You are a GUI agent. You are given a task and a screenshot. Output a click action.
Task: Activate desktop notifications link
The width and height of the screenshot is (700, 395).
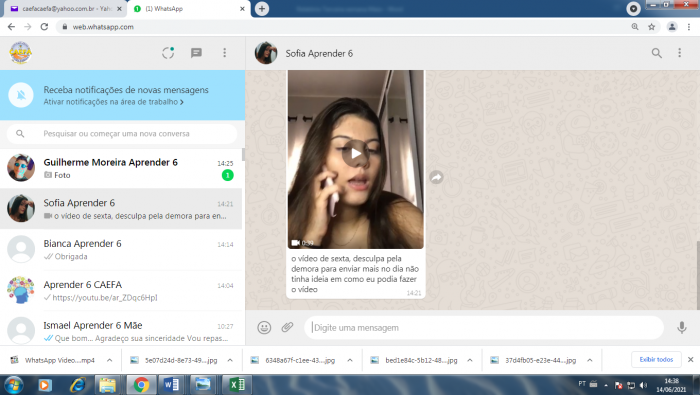coord(113,102)
